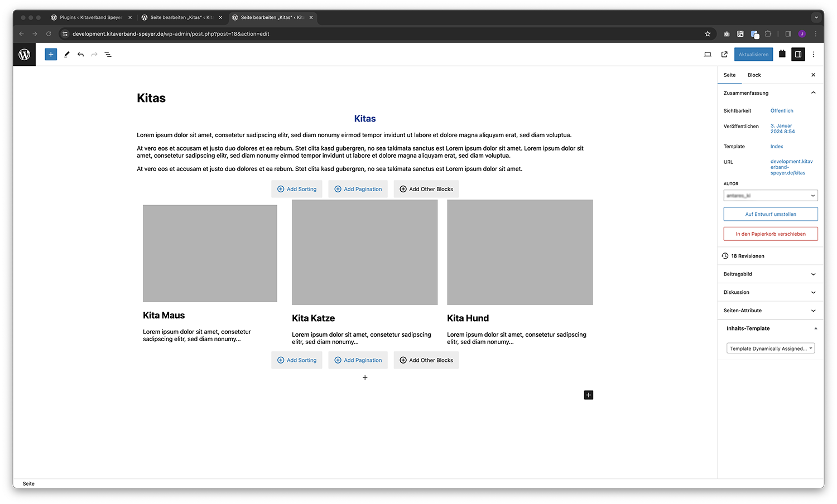837x504 pixels.
Task: Select the Kita Maus image placeholder
Action: 210,254
